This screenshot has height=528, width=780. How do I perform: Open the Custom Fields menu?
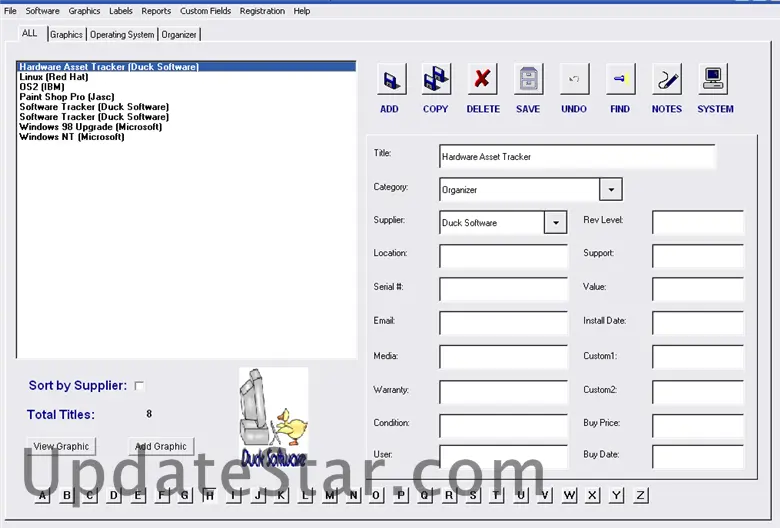(205, 11)
